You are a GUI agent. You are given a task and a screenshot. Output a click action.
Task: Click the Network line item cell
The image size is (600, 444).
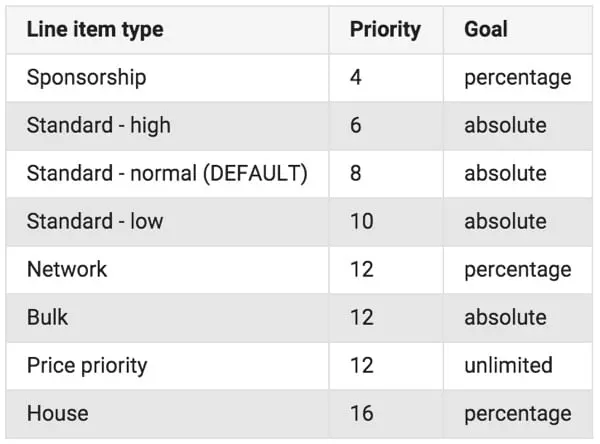67,269
